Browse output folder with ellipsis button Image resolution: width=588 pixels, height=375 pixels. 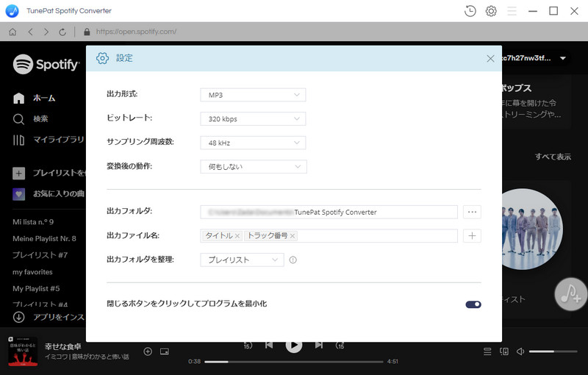point(472,212)
